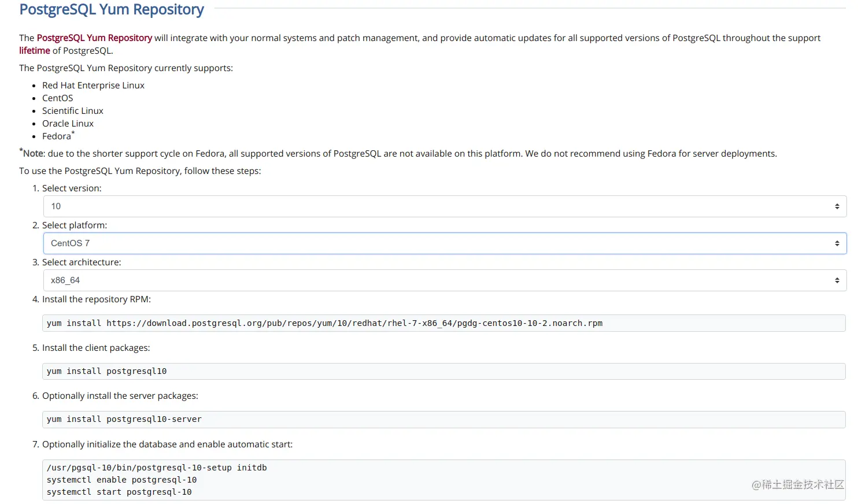Click the systemctl enable postgresql-10 line
The image size is (858, 504).
(121, 480)
